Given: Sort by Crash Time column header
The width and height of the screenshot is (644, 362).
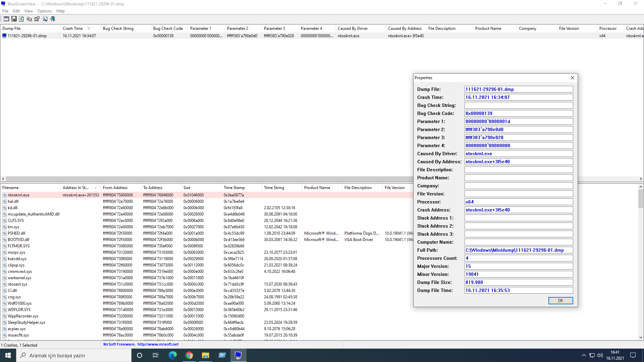Looking at the screenshot, I should point(73,28).
